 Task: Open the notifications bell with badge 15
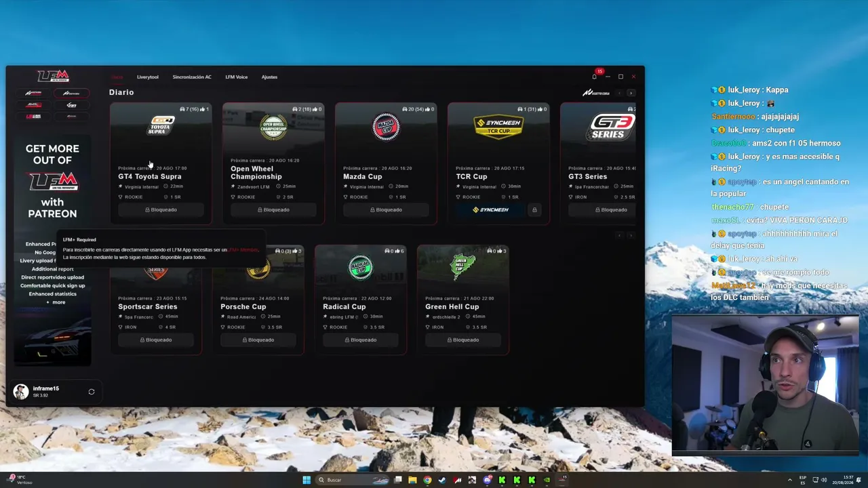[x=594, y=77]
